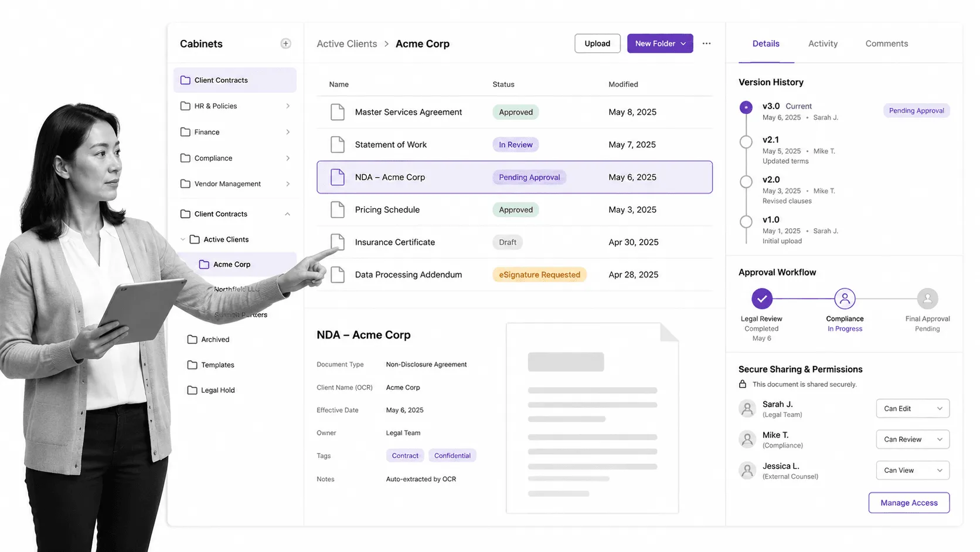Go to Active Clients breadcrumb
This screenshot has width=980, height=552.
(x=347, y=44)
